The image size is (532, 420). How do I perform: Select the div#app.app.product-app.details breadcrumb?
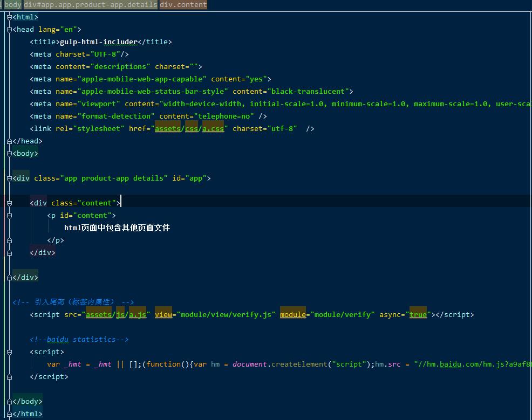coord(91,4)
